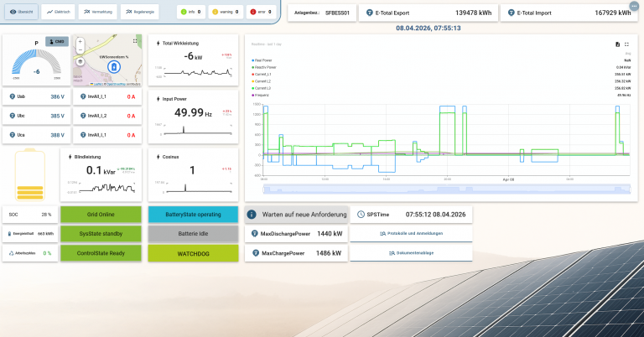Open Protokolle und Anmeldungen
Viewport: 644px width, 337px height.
[x=411, y=233]
